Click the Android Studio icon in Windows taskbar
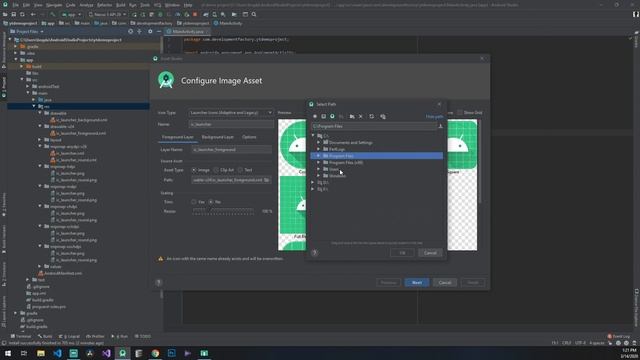Image resolution: width=640 pixels, height=360 pixels. click(122, 353)
